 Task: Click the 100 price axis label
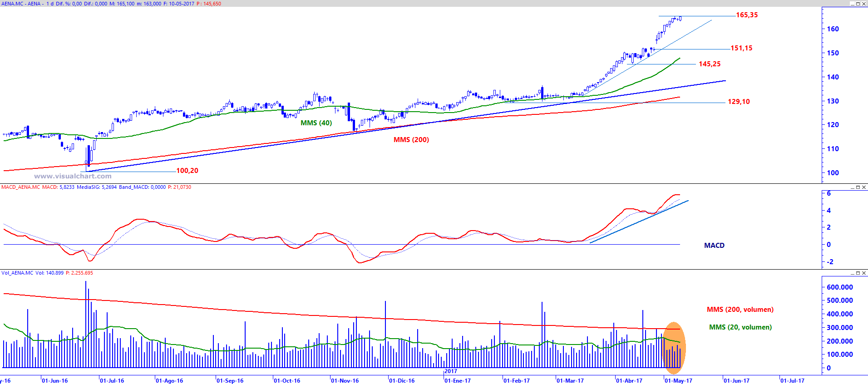(833, 173)
